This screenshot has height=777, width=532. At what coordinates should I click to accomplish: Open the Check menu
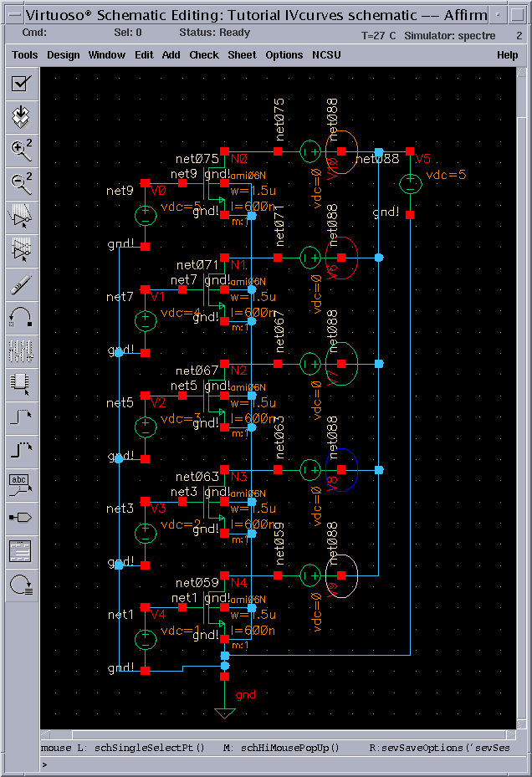(x=204, y=55)
